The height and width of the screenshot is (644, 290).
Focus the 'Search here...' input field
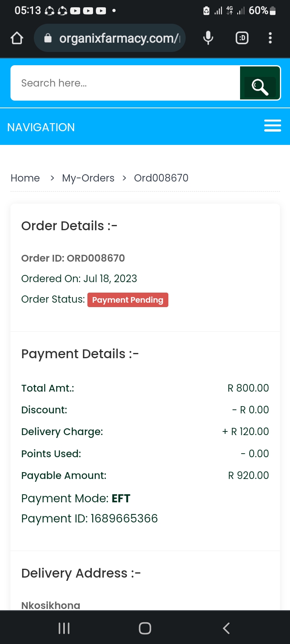(x=125, y=83)
